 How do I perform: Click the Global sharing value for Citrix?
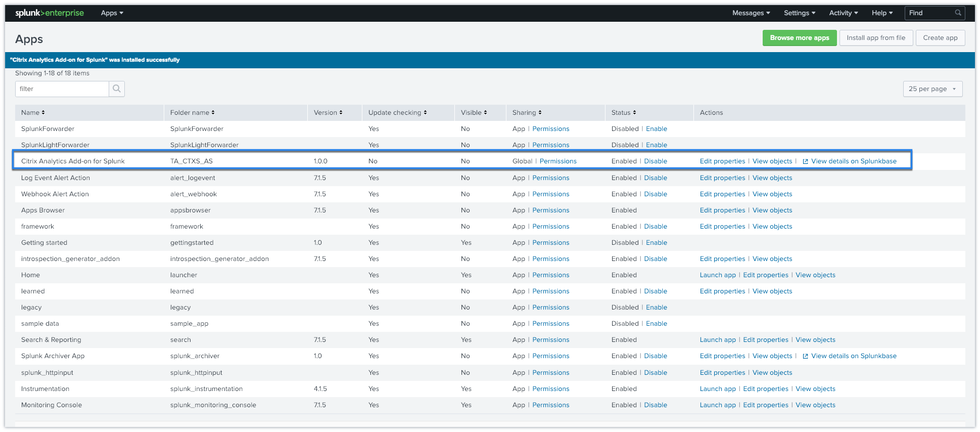pos(522,161)
